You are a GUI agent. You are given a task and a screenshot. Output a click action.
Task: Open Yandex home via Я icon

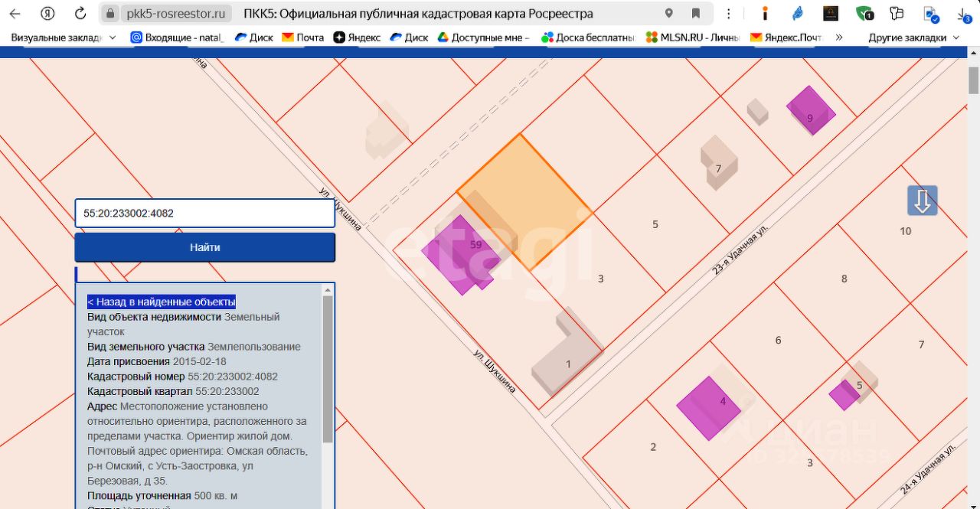[x=47, y=14]
